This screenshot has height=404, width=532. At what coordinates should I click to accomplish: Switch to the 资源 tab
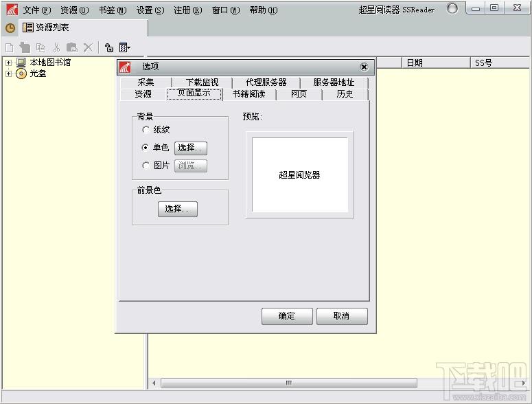(143, 94)
